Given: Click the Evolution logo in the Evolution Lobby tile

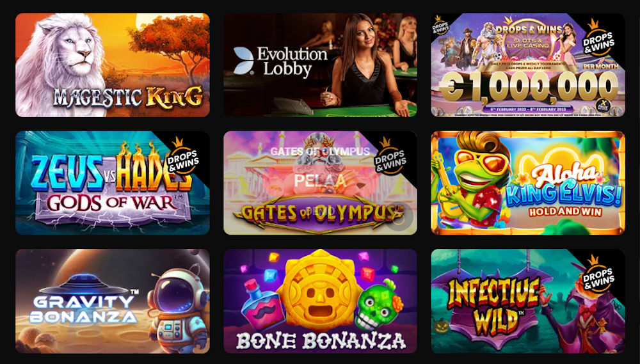Looking at the screenshot, I should coord(243,61).
